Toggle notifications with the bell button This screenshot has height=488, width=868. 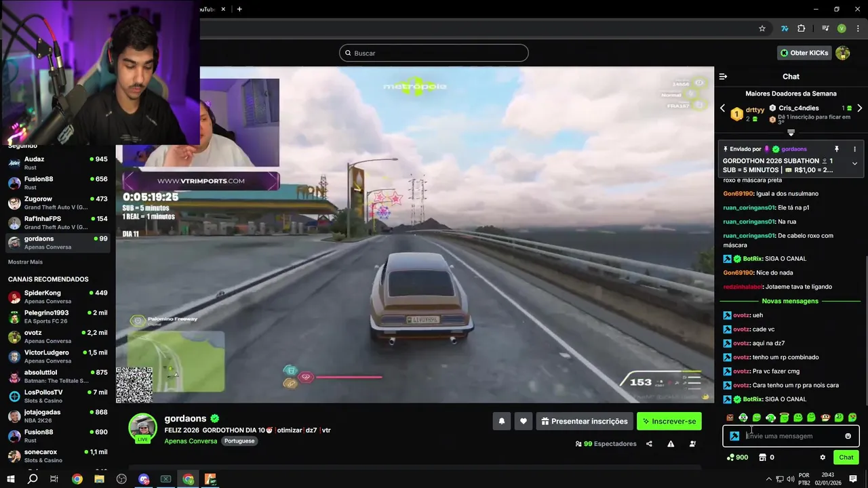tap(502, 421)
